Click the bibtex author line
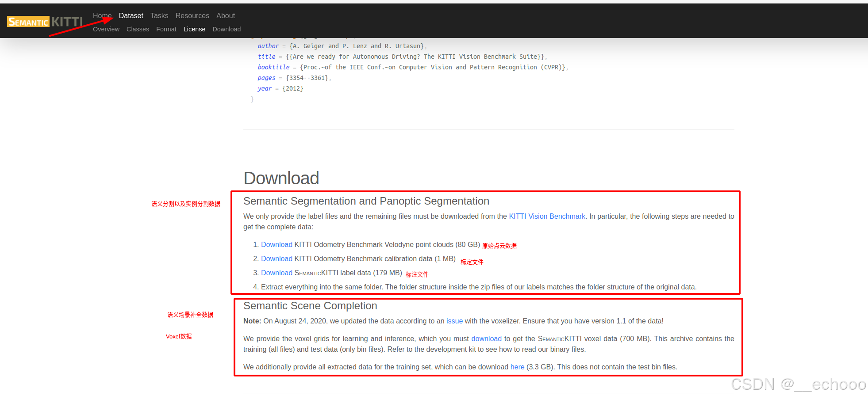The image size is (868, 399). [342, 46]
